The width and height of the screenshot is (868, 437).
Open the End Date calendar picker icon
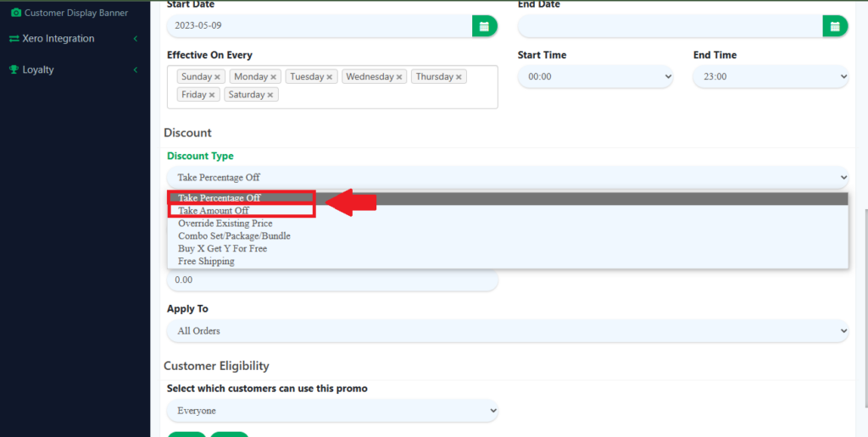tap(835, 26)
